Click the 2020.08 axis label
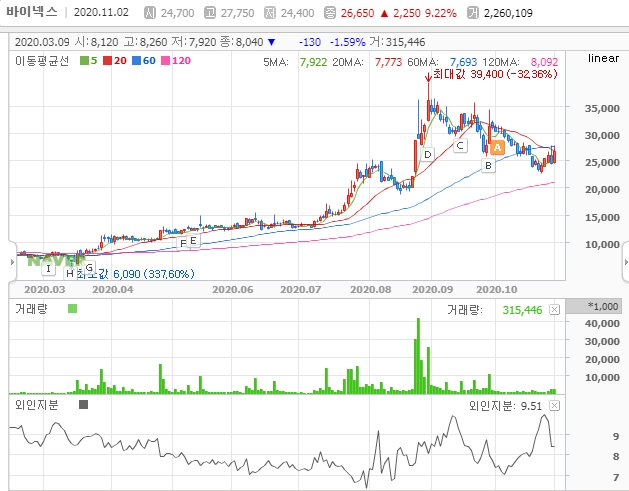This screenshot has width=629, height=491. (x=371, y=290)
